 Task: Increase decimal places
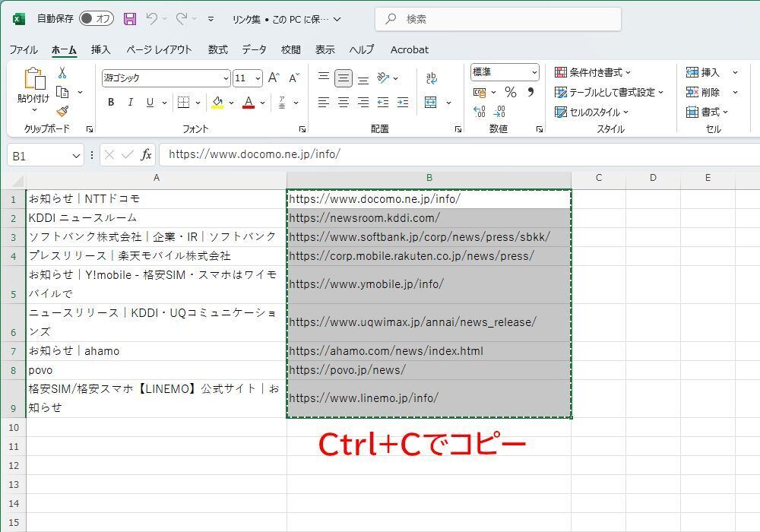click(480, 112)
